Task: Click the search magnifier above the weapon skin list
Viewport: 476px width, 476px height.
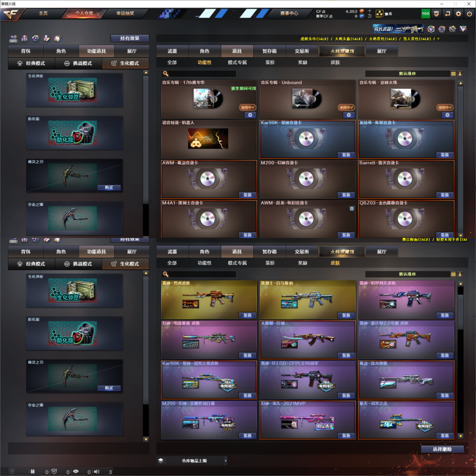Action: 165,274
